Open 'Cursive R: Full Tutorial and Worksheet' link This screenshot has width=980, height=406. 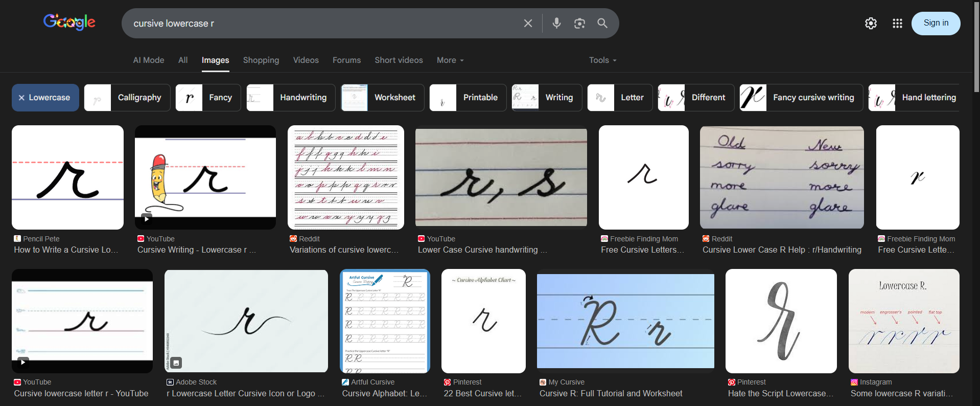pyautogui.click(x=611, y=394)
